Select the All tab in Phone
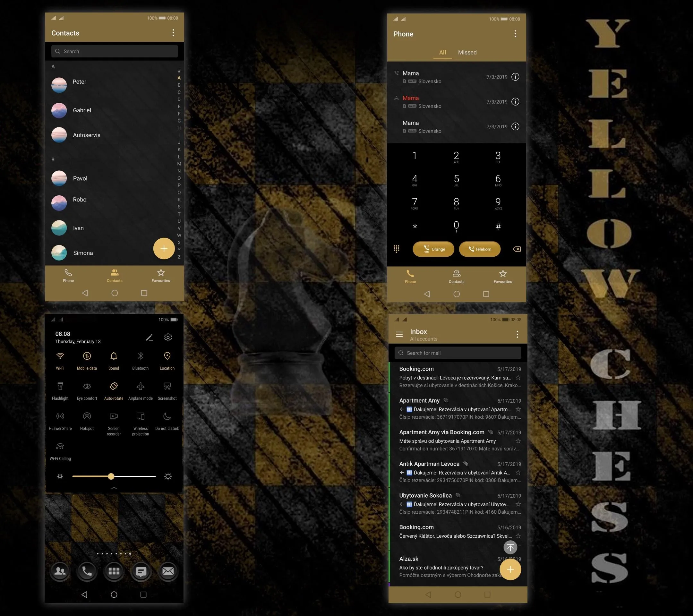693x616 pixels. click(442, 52)
